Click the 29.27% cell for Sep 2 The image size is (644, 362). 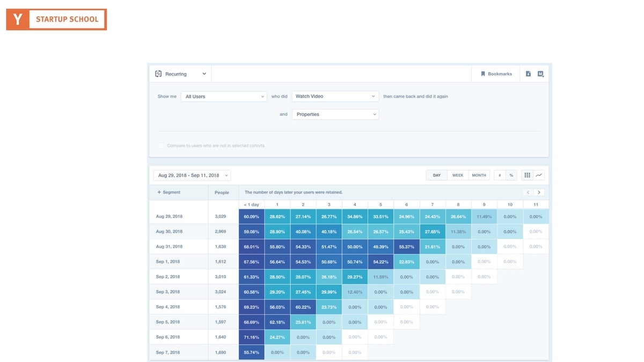coord(355,277)
